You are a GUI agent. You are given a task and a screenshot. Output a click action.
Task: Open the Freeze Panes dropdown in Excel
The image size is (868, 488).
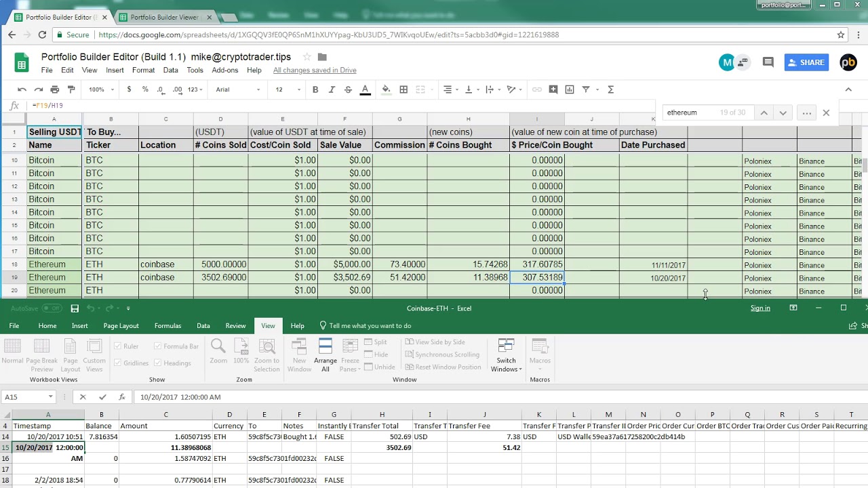[x=350, y=355]
